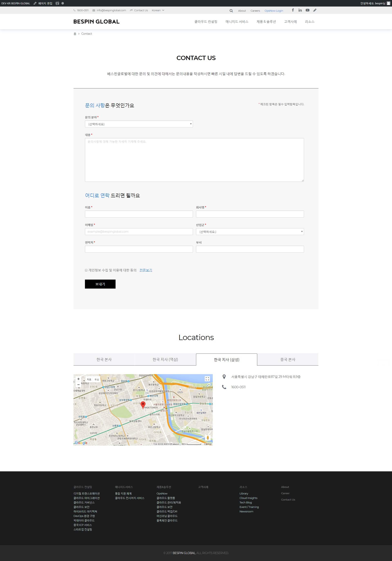Open footer Newsroom link

click(x=246, y=511)
